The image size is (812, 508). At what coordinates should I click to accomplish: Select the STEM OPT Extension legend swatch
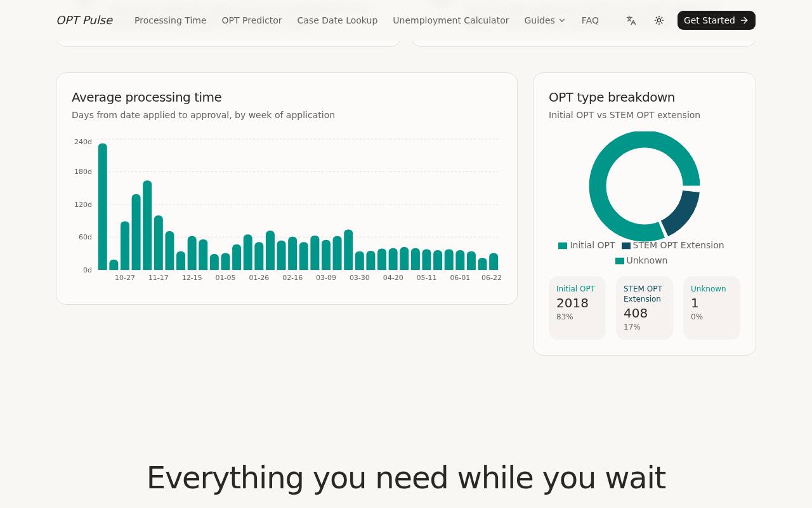[626, 246]
